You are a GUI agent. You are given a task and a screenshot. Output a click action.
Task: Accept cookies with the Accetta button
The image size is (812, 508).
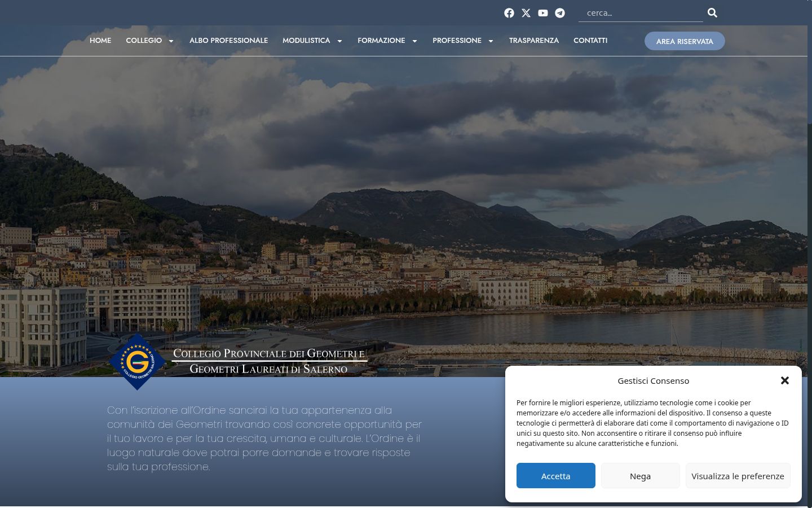556,476
